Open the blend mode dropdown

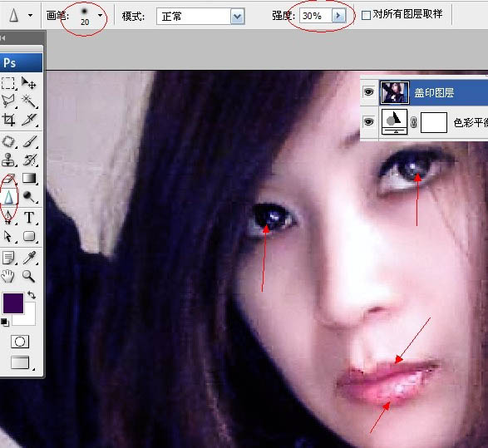pos(237,16)
